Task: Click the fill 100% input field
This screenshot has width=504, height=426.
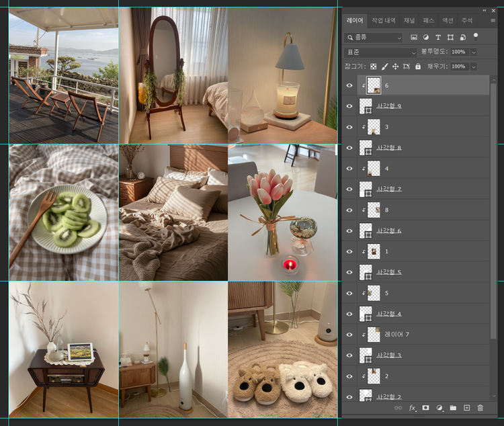Action: pyautogui.click(x=460, y=67)
